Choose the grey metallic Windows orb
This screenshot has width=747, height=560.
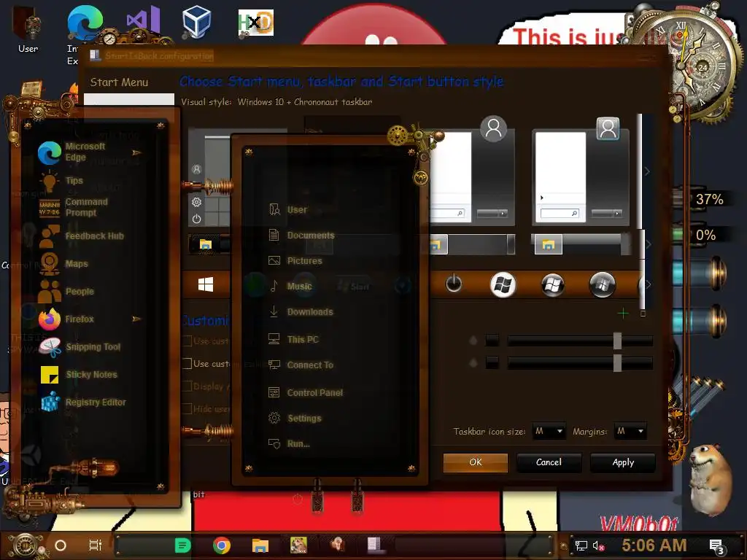[602, 285]
